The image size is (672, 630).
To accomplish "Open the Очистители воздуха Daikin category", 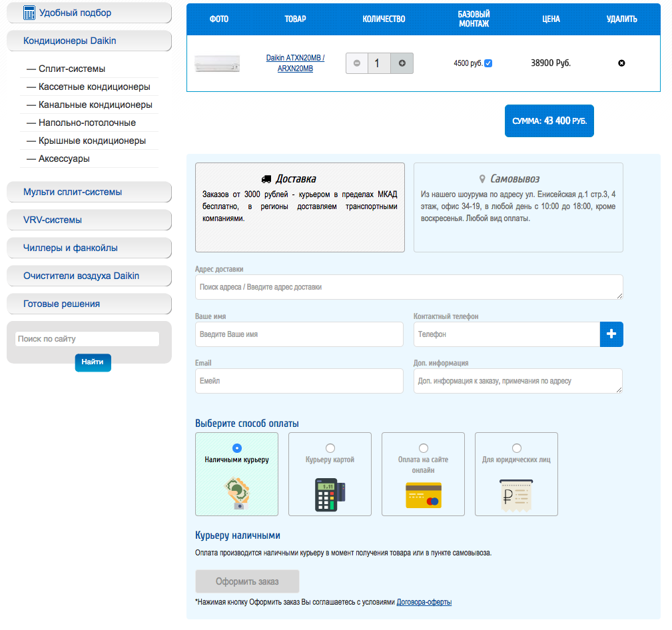I will point(89,276).
